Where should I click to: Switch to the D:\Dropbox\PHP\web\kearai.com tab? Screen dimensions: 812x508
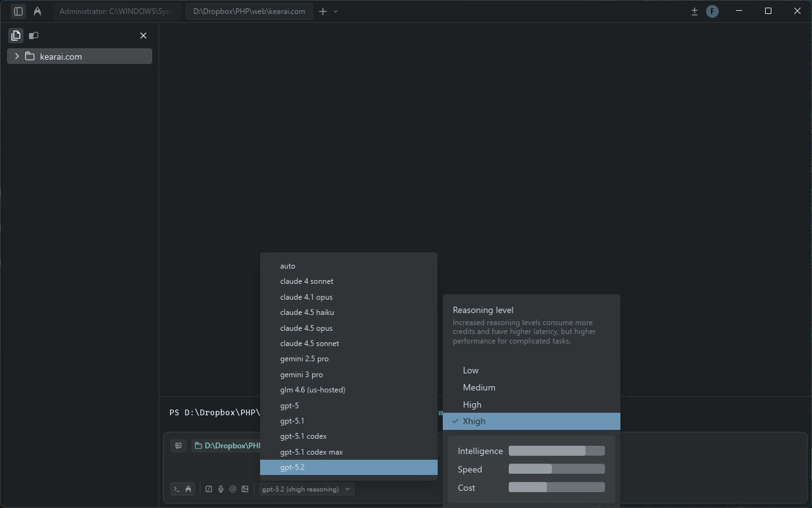tap(249, 11)
